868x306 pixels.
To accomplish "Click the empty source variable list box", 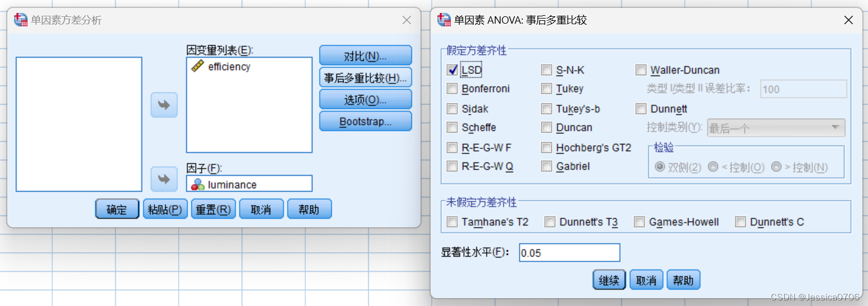I will (x=79, y=124).
